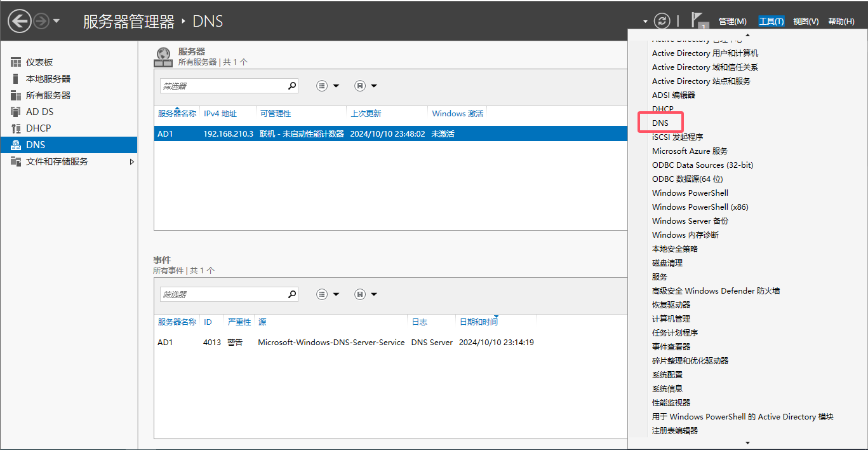Open Active Directory 用户和计算机
This screenshot has height=450, width=868.
705,53
